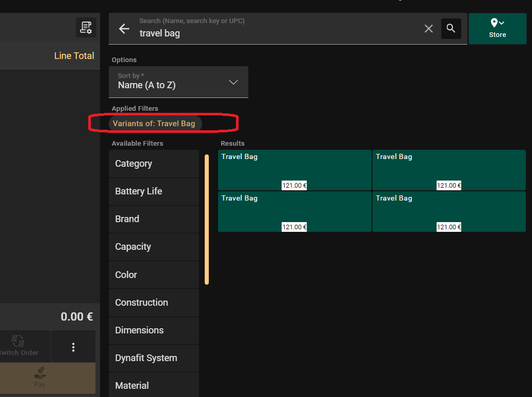Select the bottom-right Travel Bag result

click(x=449, y=211)
